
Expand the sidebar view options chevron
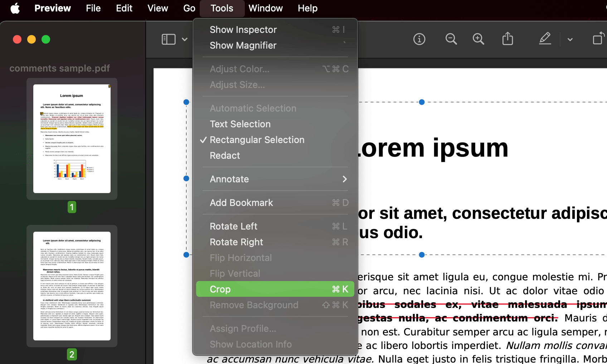point(185,39)
